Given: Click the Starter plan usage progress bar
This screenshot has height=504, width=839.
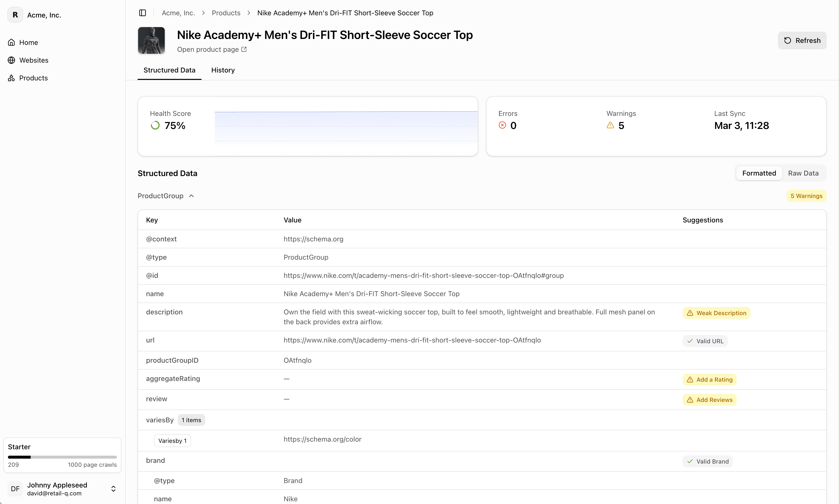Looking at the screenshot, I should coord(62,457).
